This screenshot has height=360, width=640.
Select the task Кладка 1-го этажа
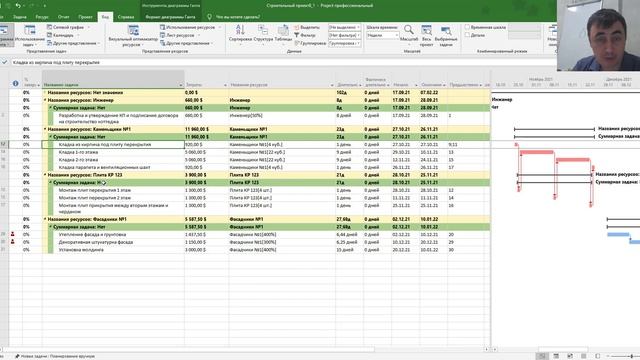click(x=78, y=152)
